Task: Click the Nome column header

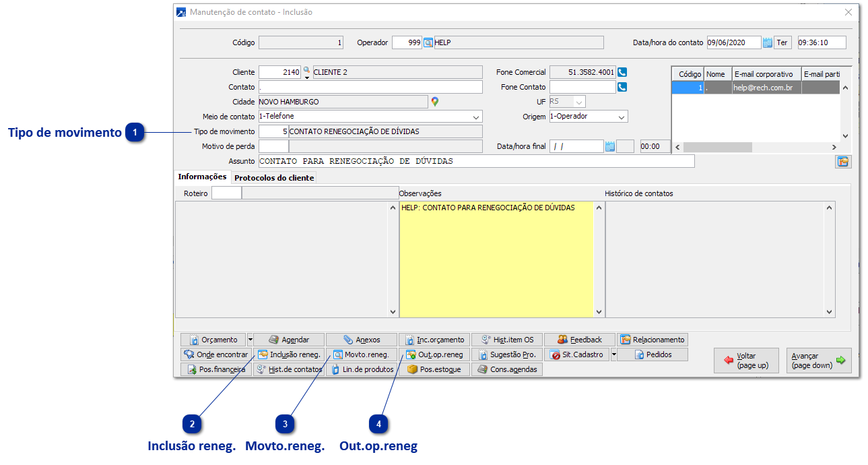Action: (718, 74)
